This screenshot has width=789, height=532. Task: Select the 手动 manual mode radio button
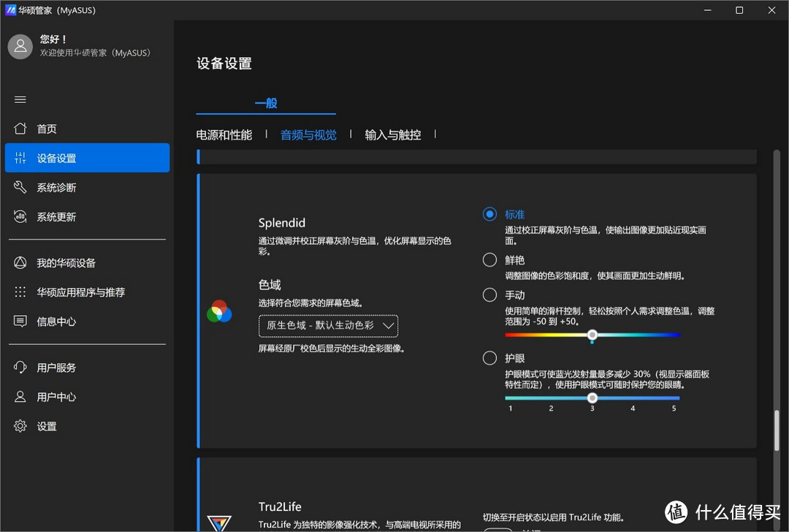coord(489,295)
